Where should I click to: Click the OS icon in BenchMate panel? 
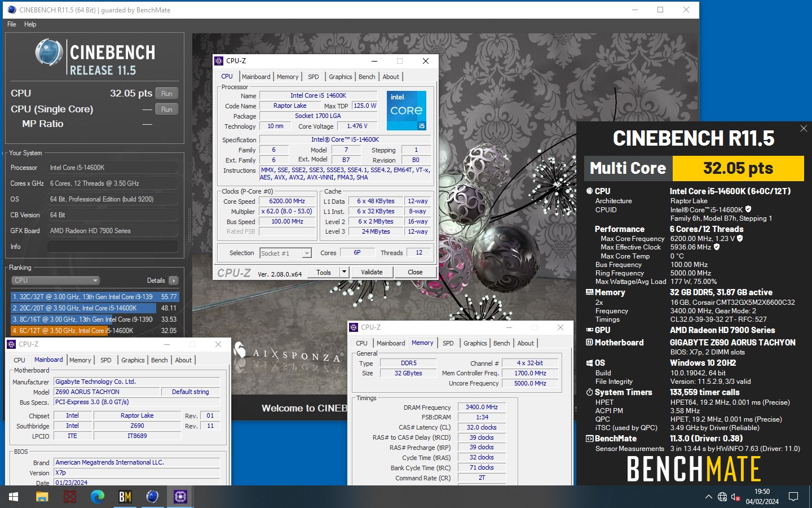coord(589,363)
